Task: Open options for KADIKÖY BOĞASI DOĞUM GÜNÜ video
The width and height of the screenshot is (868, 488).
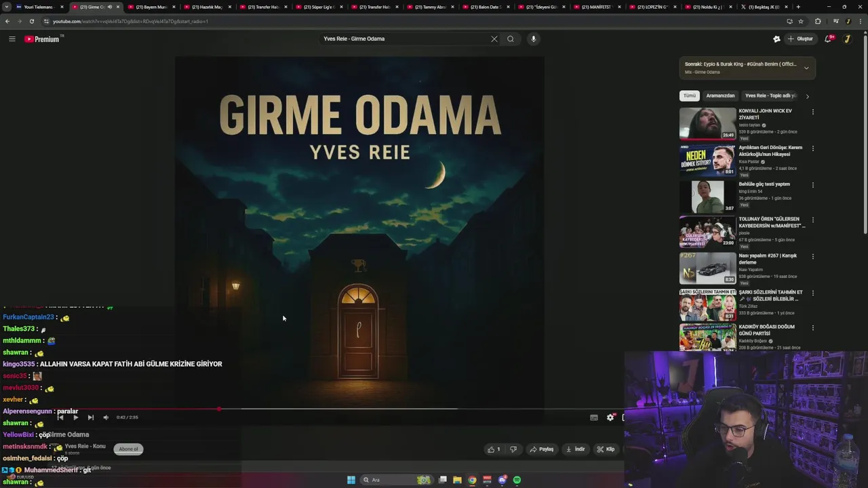Action: 812,328
